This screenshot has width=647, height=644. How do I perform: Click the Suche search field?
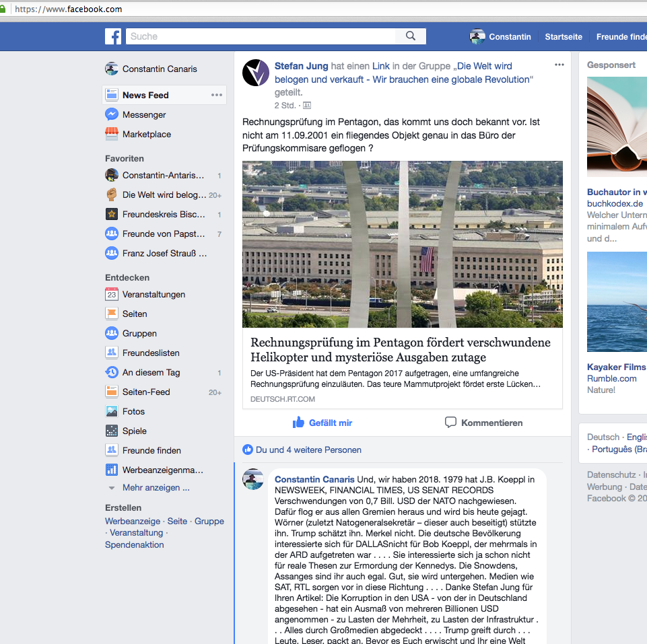click(x=261, y=36)
